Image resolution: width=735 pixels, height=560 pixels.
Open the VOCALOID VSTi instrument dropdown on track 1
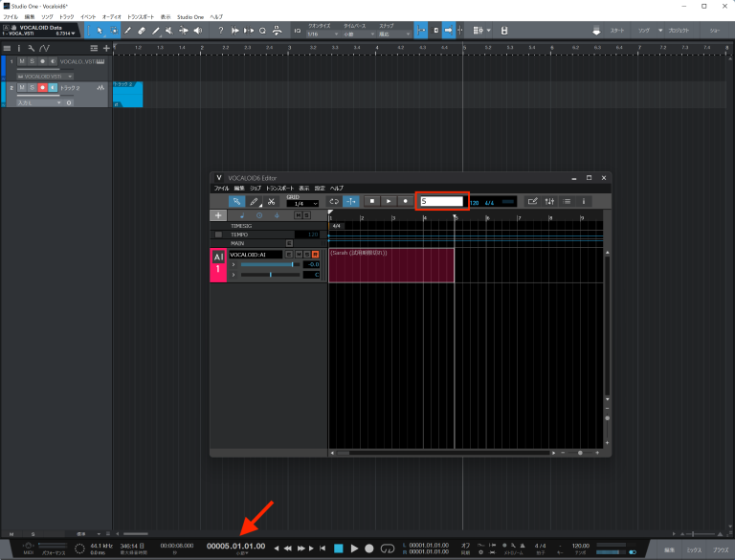[x=45, y=76]
